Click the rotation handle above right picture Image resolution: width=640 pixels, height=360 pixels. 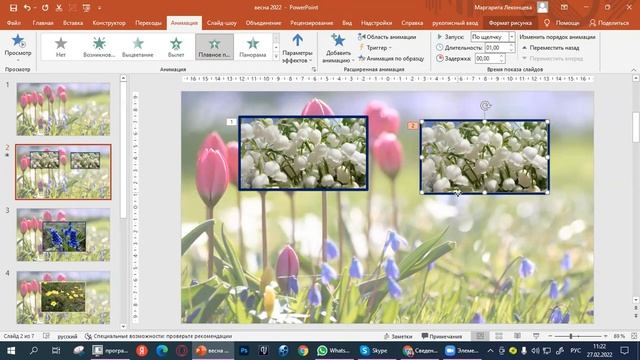[x=485, y=106]
